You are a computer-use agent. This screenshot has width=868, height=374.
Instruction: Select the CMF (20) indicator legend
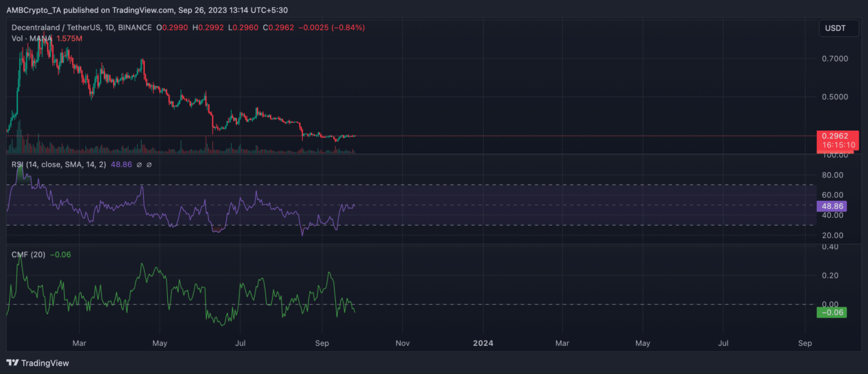pos(28,255)
